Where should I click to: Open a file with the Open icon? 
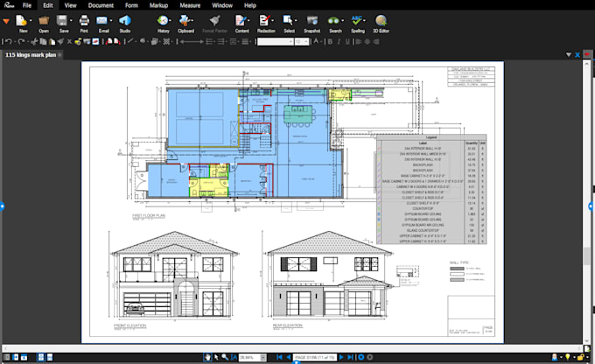44,20
